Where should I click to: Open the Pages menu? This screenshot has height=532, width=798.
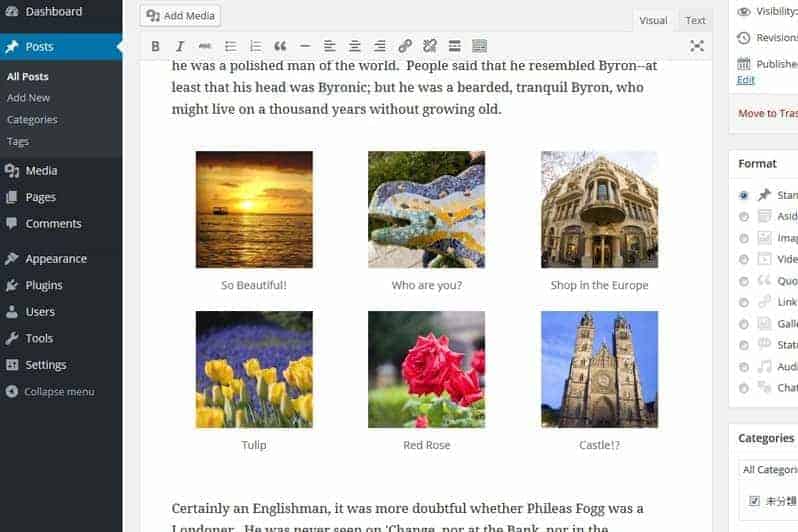(61, 197)
